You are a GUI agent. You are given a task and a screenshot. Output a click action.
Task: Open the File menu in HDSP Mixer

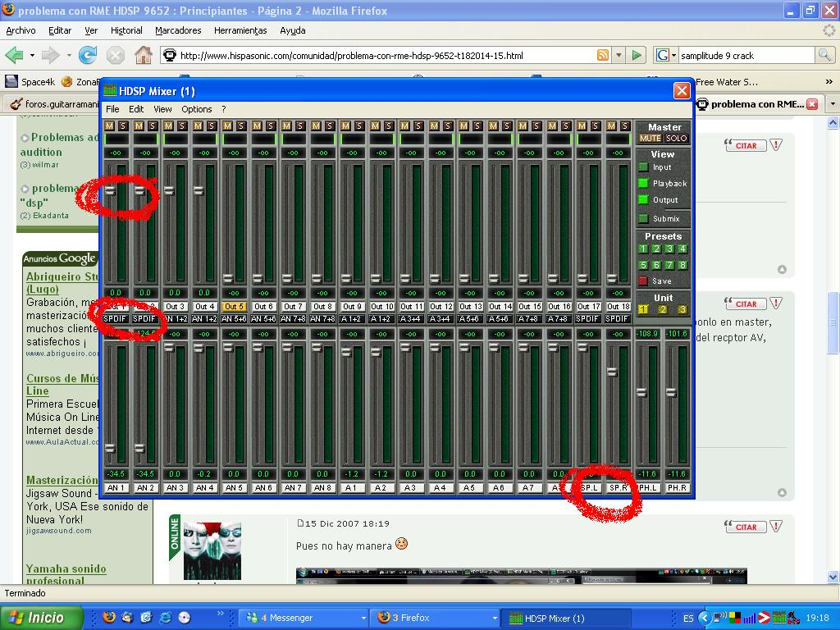pyautogui.click(x=112, y=109)
